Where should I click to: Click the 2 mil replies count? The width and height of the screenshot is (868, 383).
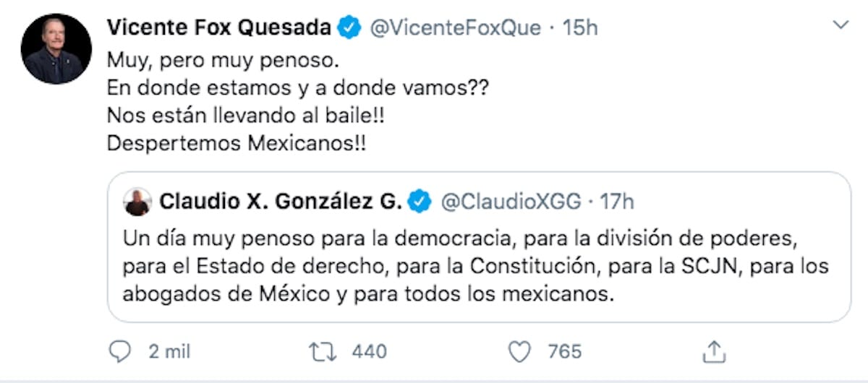point(170,352)
